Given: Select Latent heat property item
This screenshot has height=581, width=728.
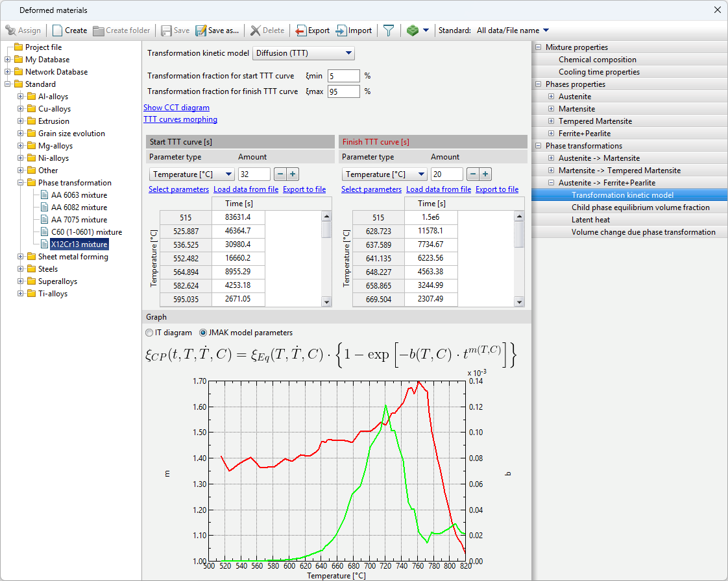Looking at the screenshot, I should (590, 220).
